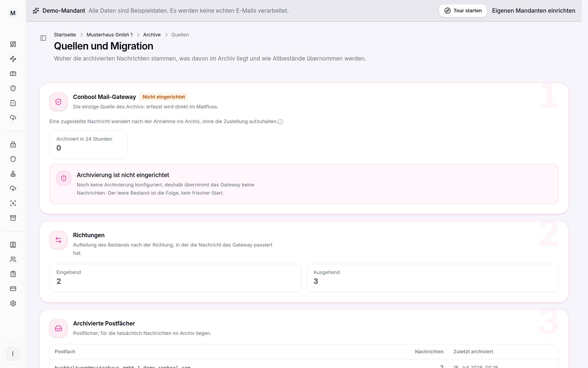The image size is (588, 368).
Task: Go to Startseite in the breadcrumb
Action: (x=65, y=35)
